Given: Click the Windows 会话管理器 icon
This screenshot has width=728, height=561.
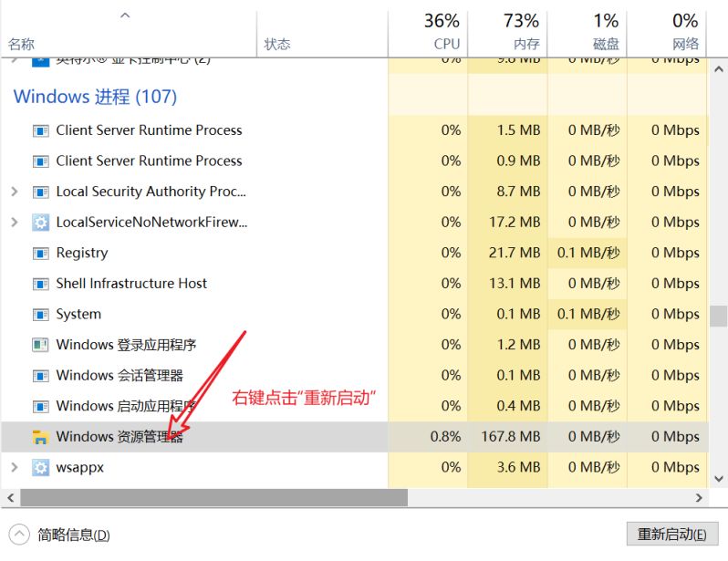Looking at the screenshot, I should [x=41, y=376].
